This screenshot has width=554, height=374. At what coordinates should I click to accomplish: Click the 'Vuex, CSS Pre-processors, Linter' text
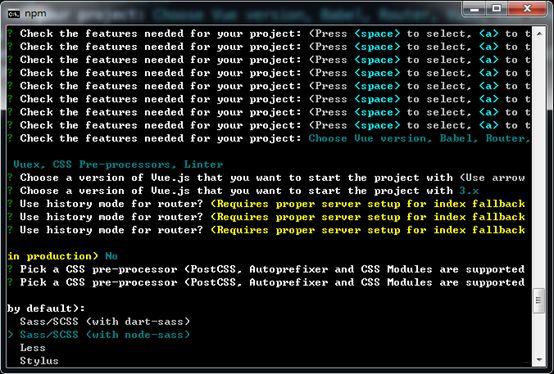point(118,165)
